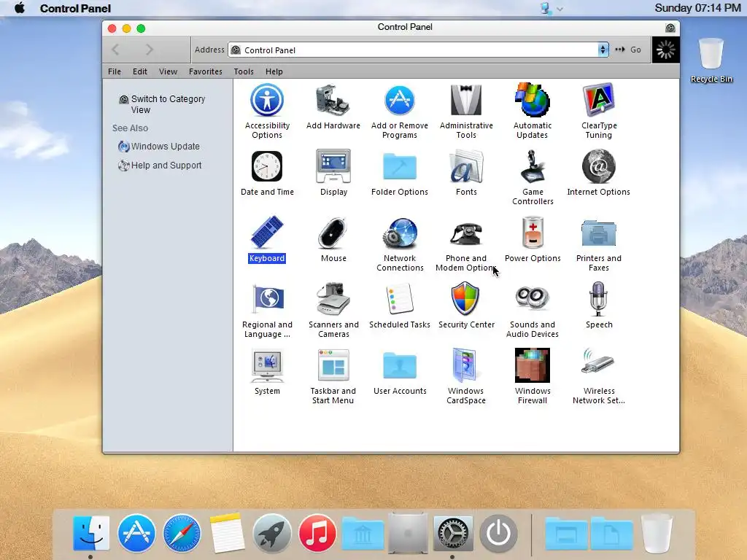Open the Favorites menu
747x560 pixels.
pyautogui.click(x=205, y=71)
